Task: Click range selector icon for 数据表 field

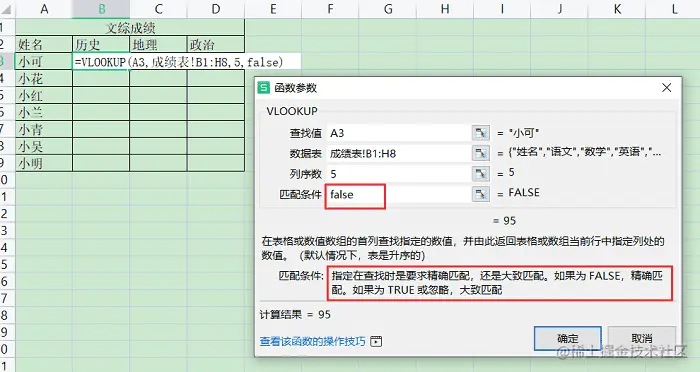Action: click(x=480, y=154)
